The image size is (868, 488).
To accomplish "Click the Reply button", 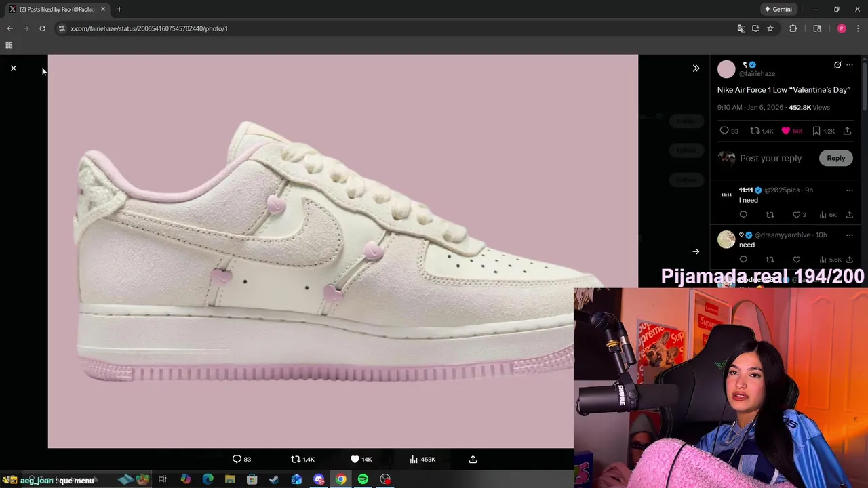I will point(835,158).
